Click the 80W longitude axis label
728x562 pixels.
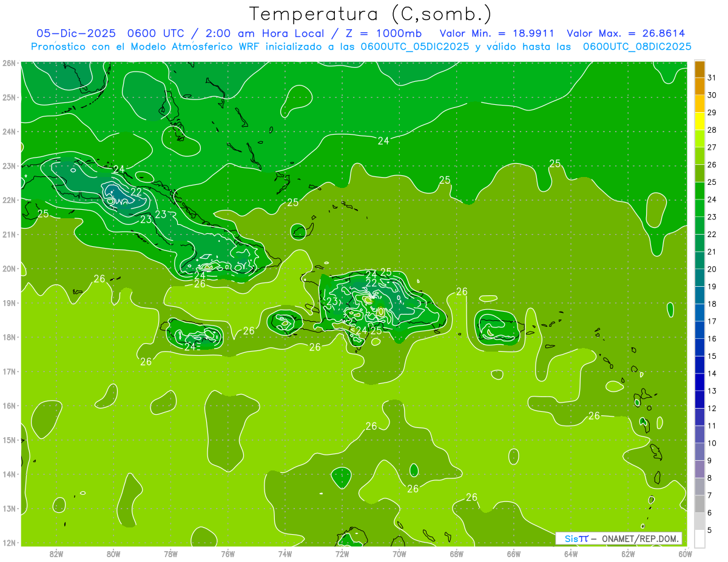coord(113,553)
